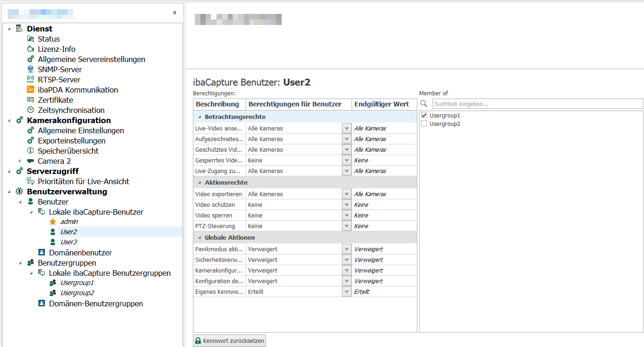Select the Zeitsynchronisation clock icon
644x347 pixels.
[x=31, y=110]
